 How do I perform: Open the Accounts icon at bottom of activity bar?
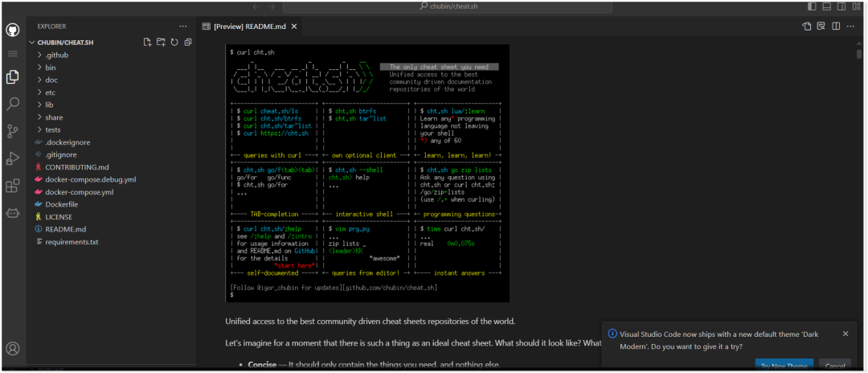[x=13, y=349]
